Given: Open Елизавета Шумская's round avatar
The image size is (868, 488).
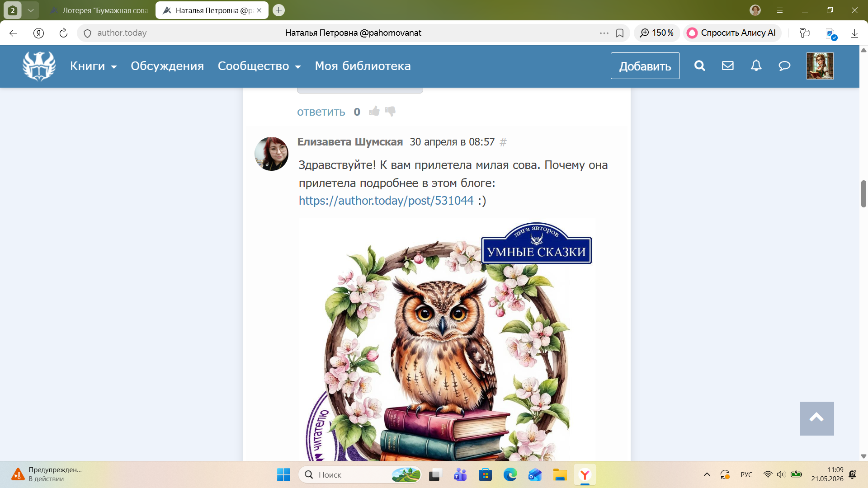Looking at the screenshot, I should coord(271,154).
